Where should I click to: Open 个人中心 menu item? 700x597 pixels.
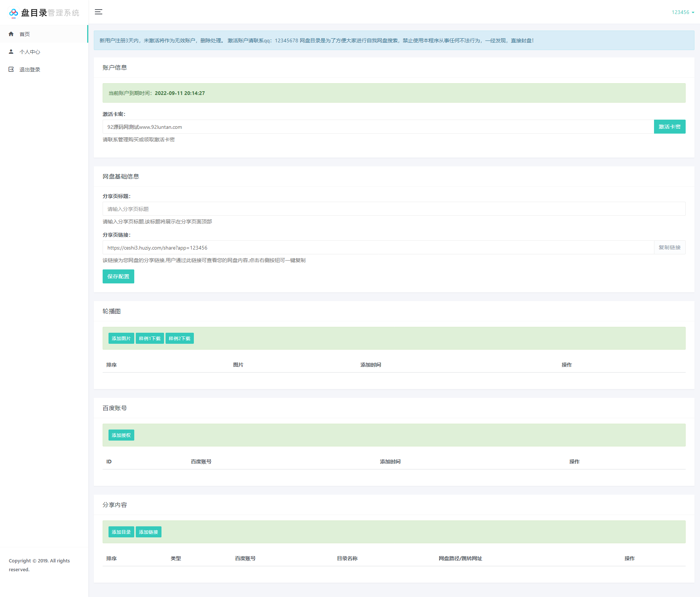(x=44, y=52)
